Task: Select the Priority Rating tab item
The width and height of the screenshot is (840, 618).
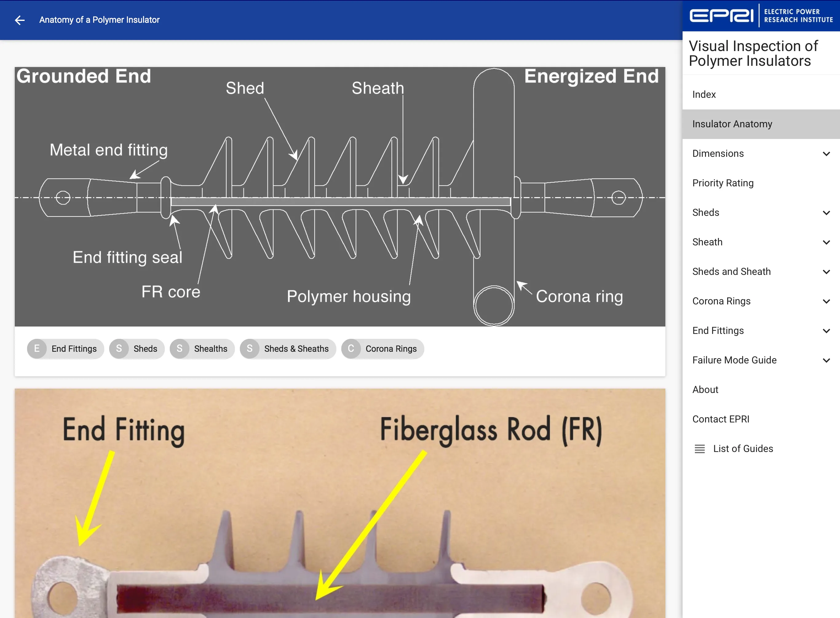Action: pyautogui.click(x=723, y=183)
